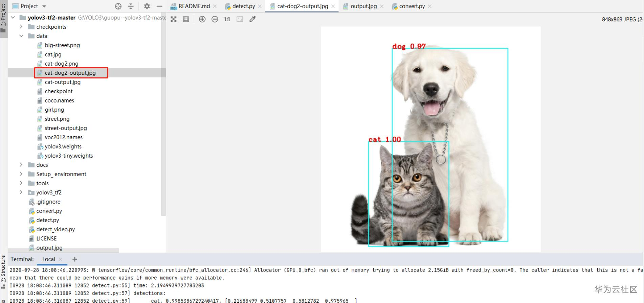Viewport: 644px width, 303px height.
Task: Select cat.jpg file
Action: [x=53, y=54]
